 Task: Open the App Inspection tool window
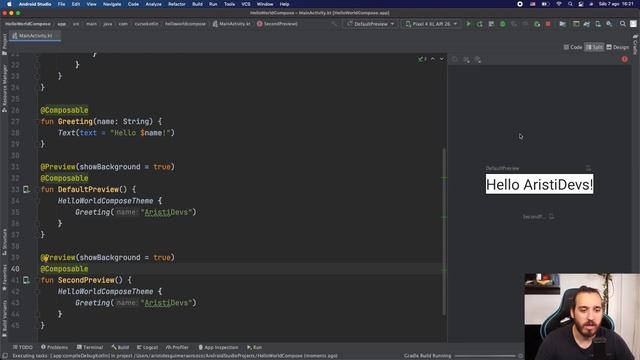218,347
